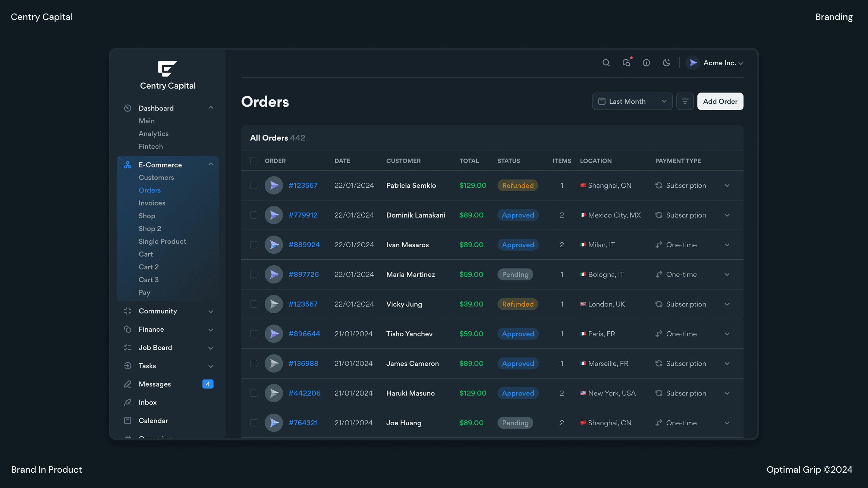Open the Invoices page under E-Commerce
The width and height of the screenshot is (868, 488).
point(152,203)
